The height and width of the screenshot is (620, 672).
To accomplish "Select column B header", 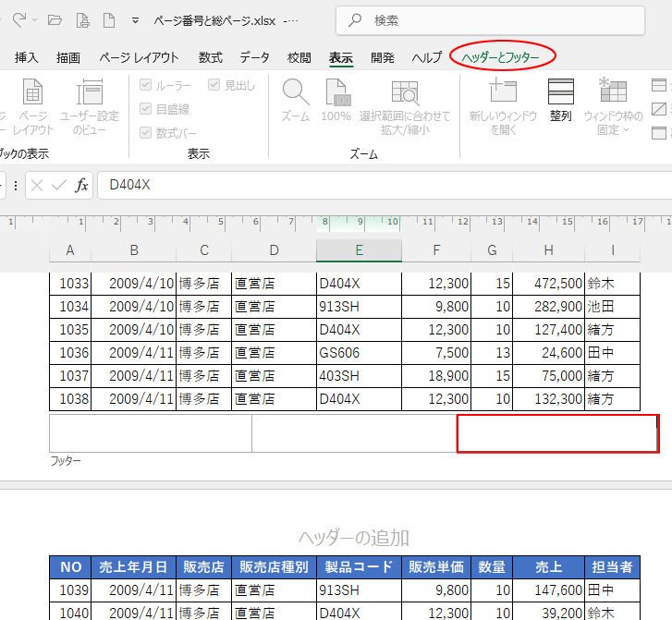I will pyautogui.click(x=134, y=250).
